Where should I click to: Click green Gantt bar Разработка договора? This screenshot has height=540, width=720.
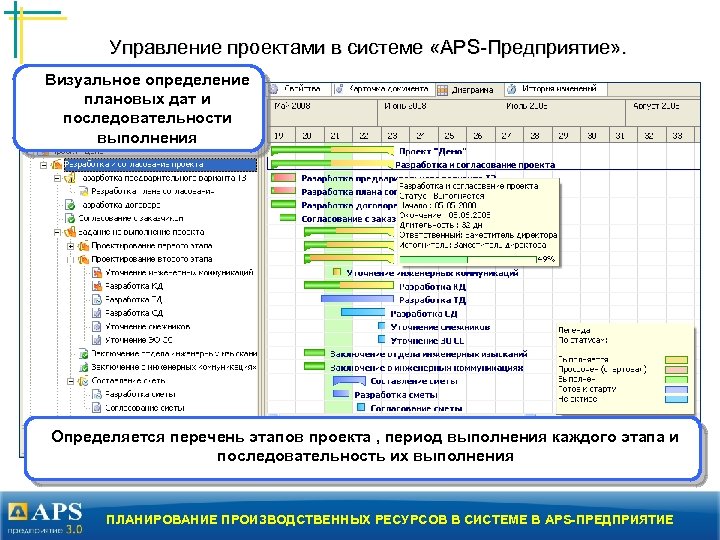(283, 204)
